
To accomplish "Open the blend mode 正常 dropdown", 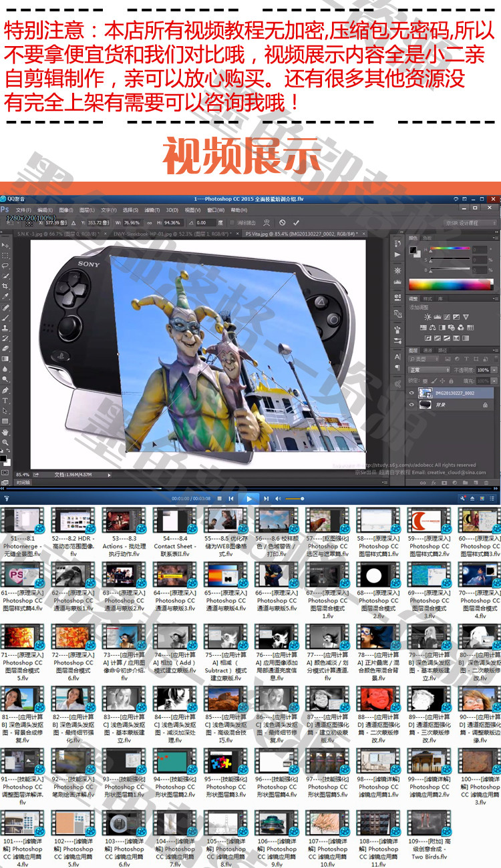I will [x=429, y=371].
